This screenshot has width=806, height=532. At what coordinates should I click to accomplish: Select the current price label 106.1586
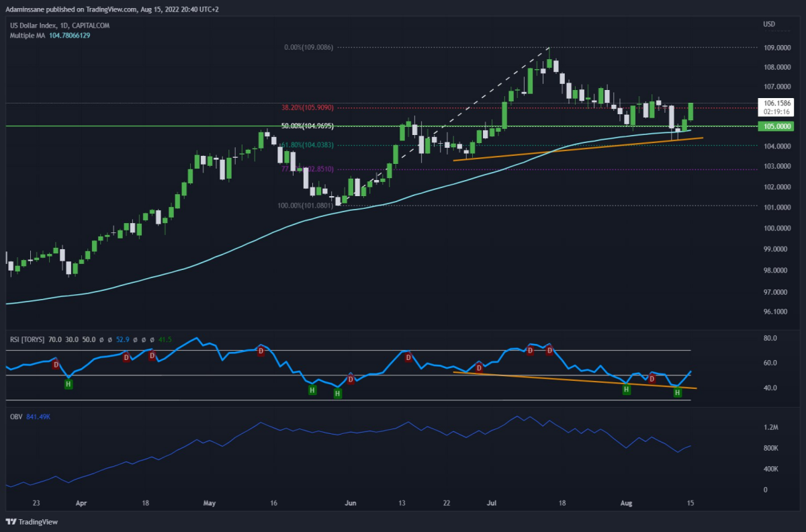[x=776, y=102]
